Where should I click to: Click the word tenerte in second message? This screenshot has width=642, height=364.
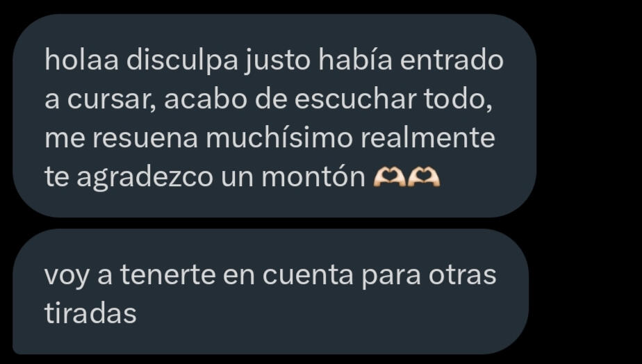point(168,275)
